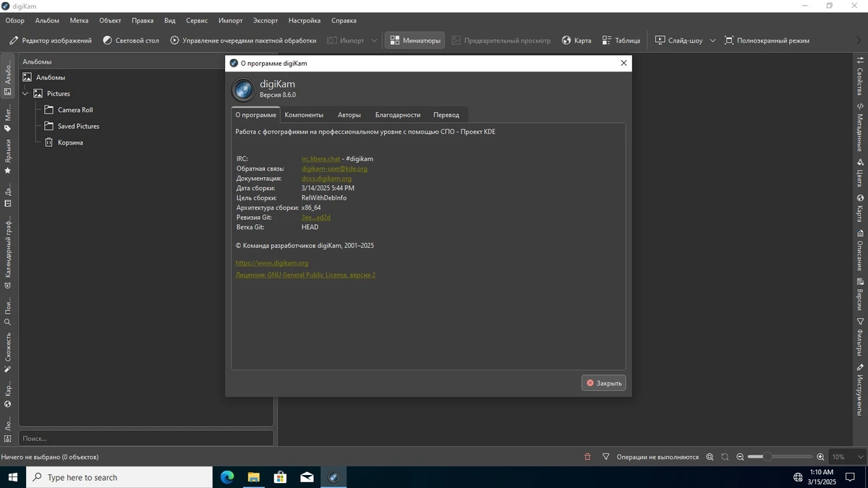Click the trash icon in the status bar
Viewport: 868px width, 488px height.
click(x=587, y=457)
